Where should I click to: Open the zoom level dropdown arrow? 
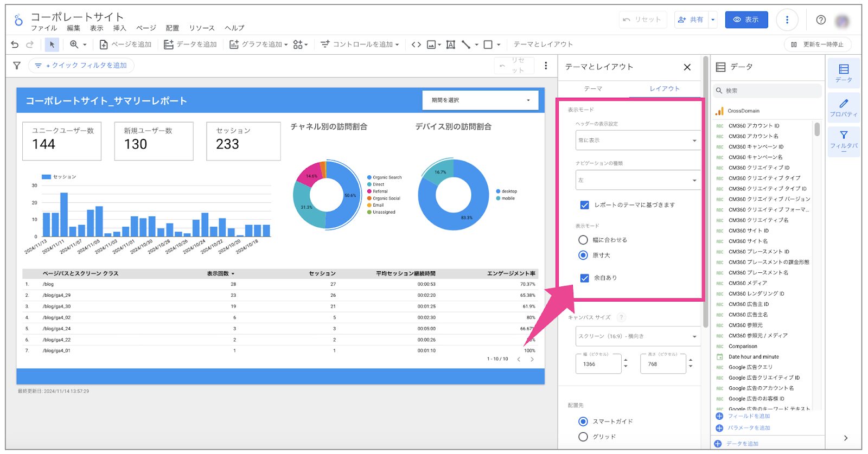click(85, 44)
